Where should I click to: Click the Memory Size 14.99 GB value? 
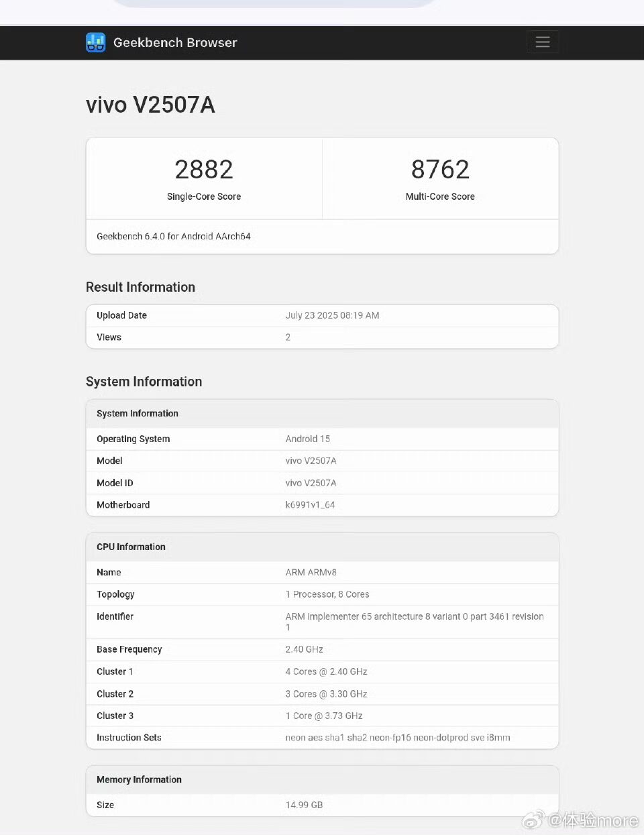click(x=304, y=805)
